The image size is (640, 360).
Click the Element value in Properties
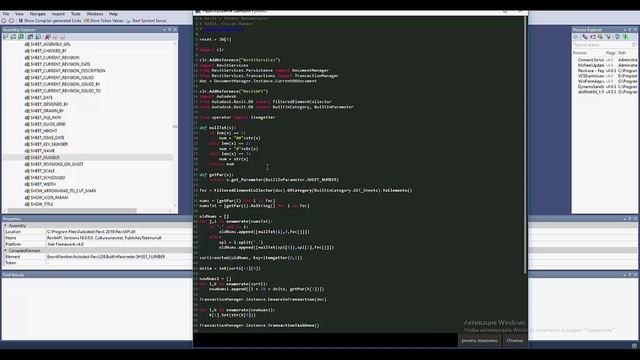pyautogui.click(x=106, y=256)
